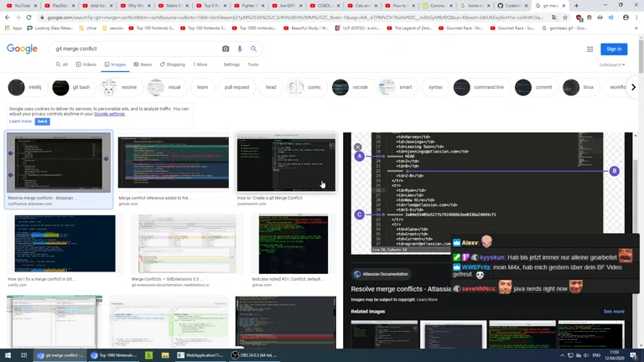Open Windows Start menu
Image resolution: width=644 pixels, height=362 pixels.
click(8, 355)
